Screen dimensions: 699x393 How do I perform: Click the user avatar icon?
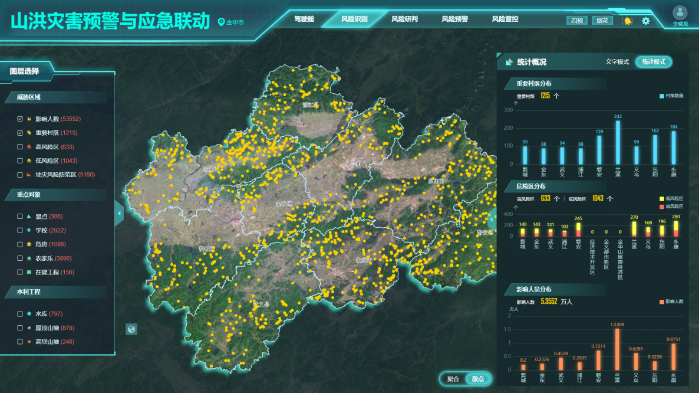tap(680, 12)
